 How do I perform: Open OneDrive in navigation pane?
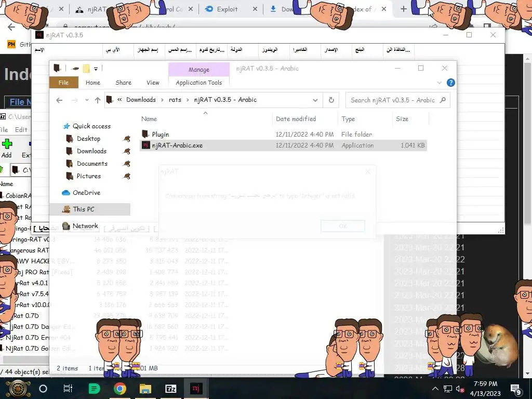87,193
